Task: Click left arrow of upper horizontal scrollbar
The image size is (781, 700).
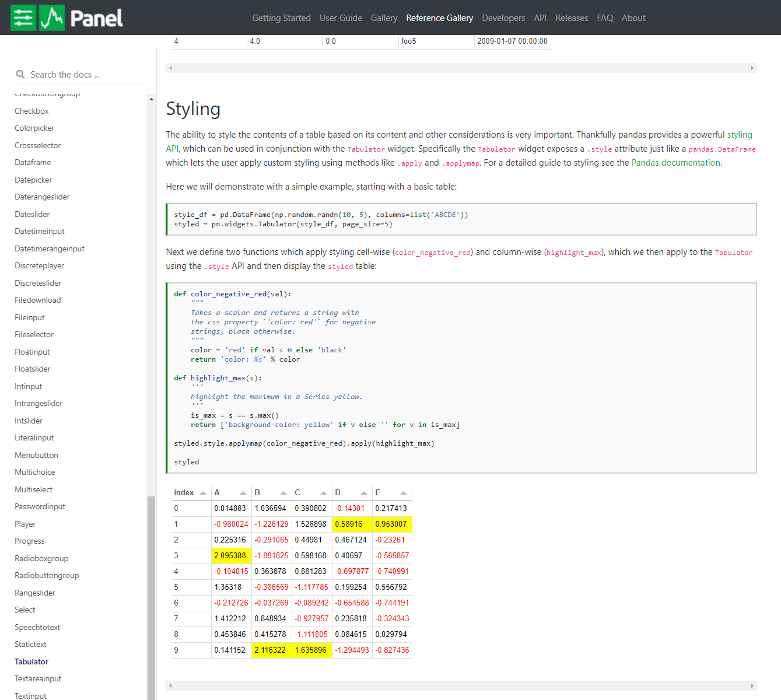Action: click(x=170, y=68)
